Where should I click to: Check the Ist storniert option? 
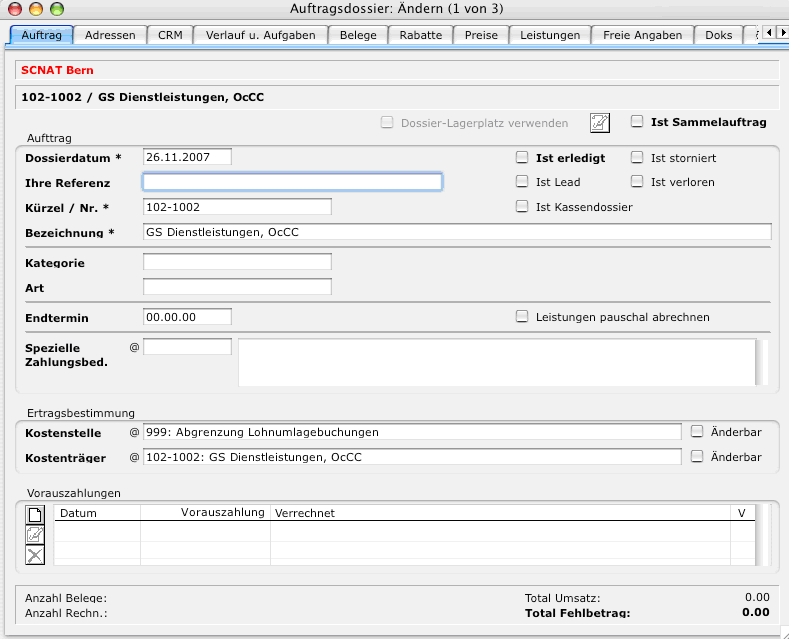[637, 158]
